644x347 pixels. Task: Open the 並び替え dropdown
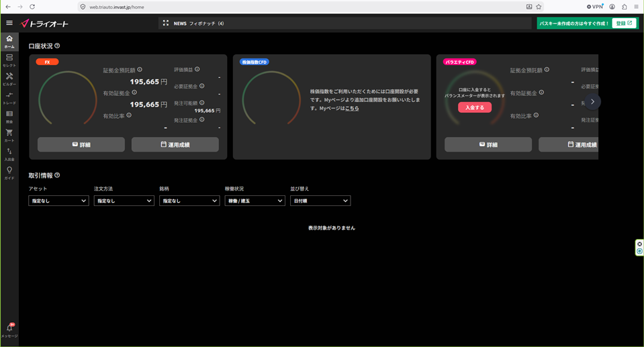[320, 201]
